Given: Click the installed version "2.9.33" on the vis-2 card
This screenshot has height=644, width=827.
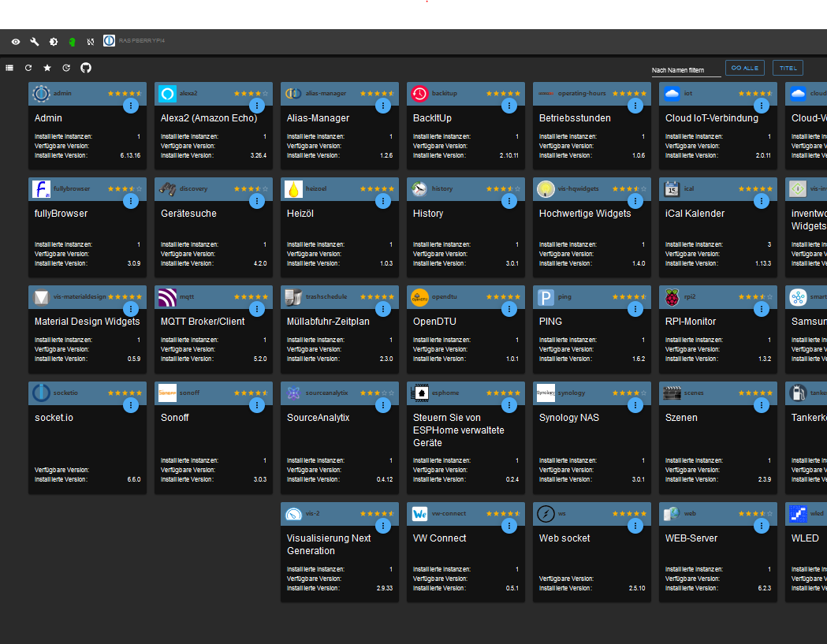Looking at the screenshot, I should 385,588.
